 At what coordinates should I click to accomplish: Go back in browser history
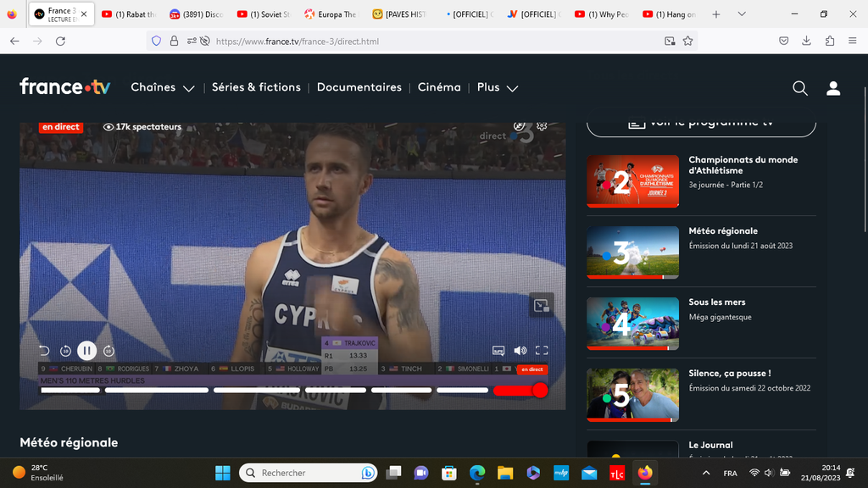[x=14, y=41]
